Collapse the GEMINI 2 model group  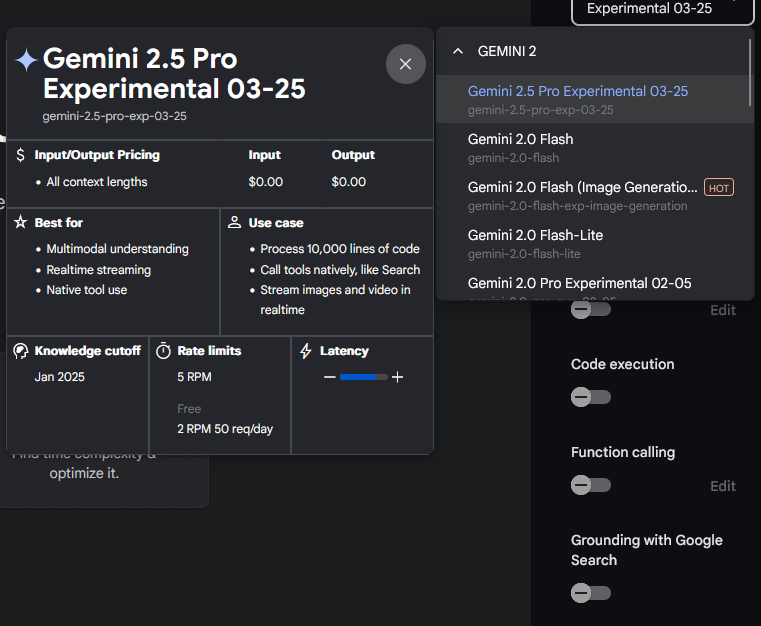[458, 51]
